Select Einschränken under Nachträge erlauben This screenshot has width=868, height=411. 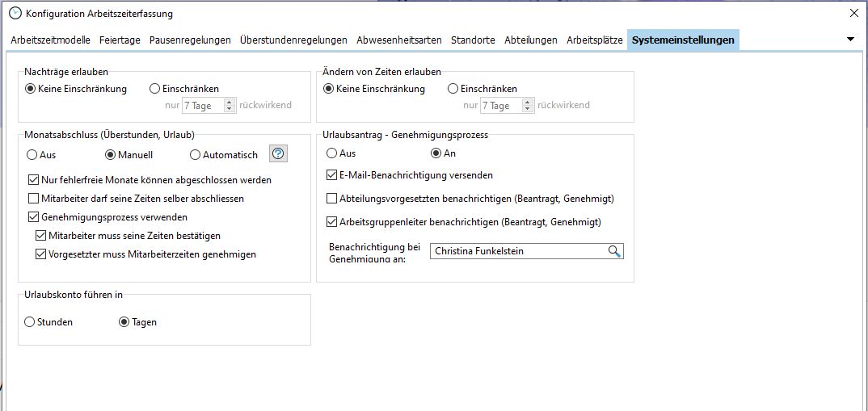(x=155, y=89)
